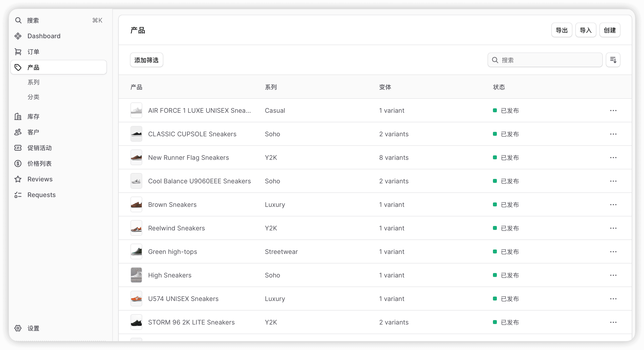Open the 添加筛选 add filter dropdown
644x350 pixels.
coord(146,60)
